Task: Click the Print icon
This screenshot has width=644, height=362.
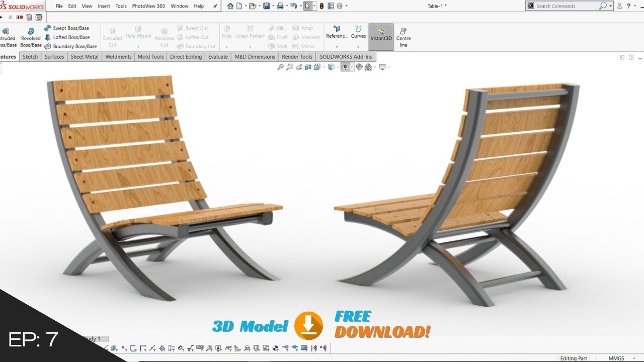Action: (280, 6)
